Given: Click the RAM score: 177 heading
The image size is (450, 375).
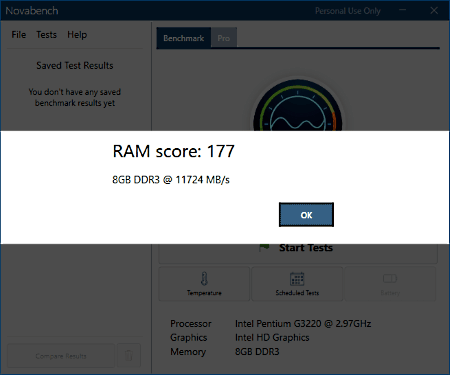Looking at the screenshot, I should pyautogui.click(x=174, y=151).
